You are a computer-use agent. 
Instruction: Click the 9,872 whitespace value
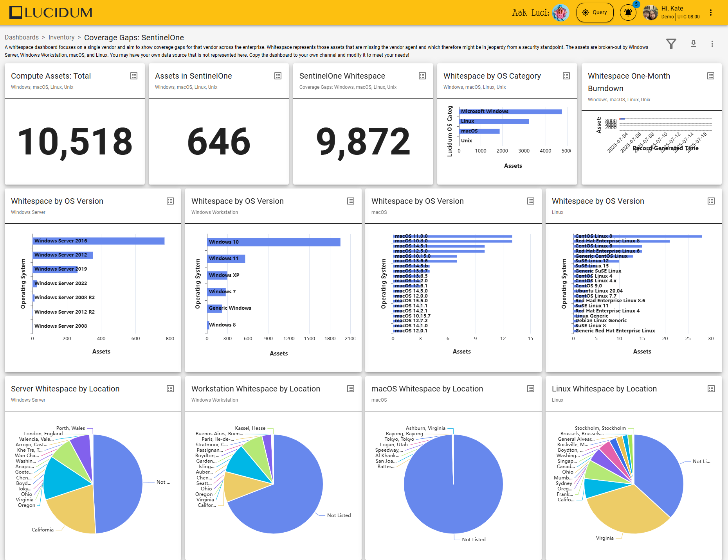(363, 142)
